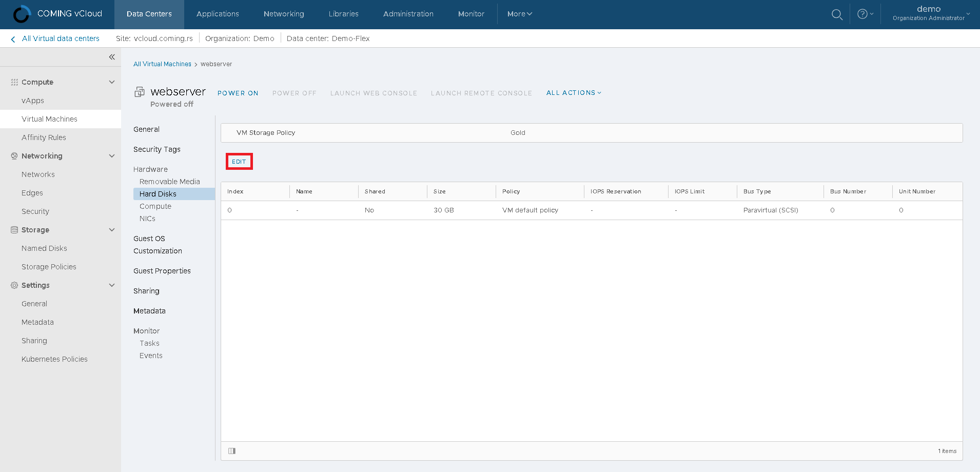Click the webserver VM icon
The width and height of the screenshot is (980, 472).
pyautogui.click(x=140, y=92)
